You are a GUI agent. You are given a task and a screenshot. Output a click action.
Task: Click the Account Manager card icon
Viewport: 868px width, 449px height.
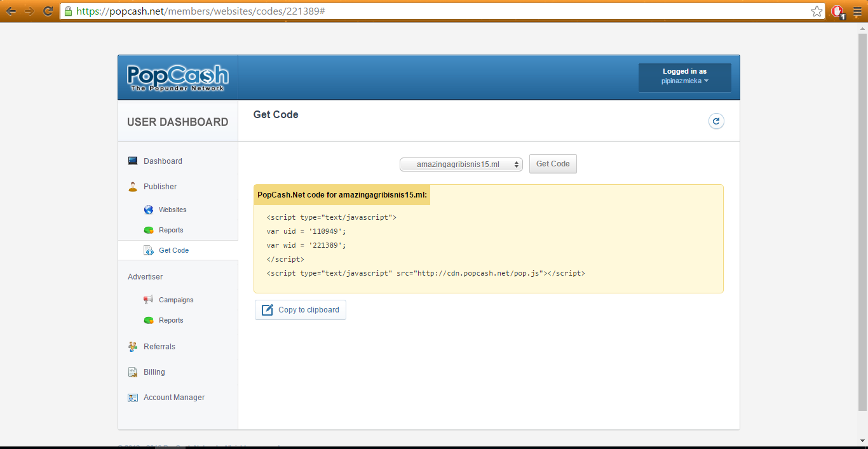tap(133, 398)
